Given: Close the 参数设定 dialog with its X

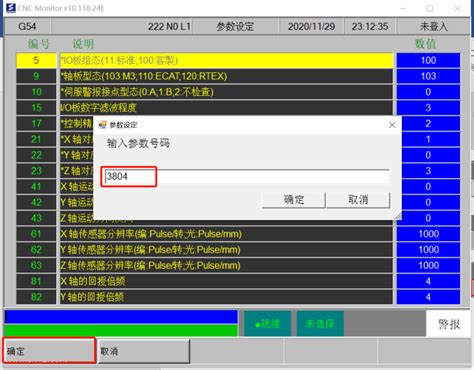Looking at the screenshot, I should 392,125.
